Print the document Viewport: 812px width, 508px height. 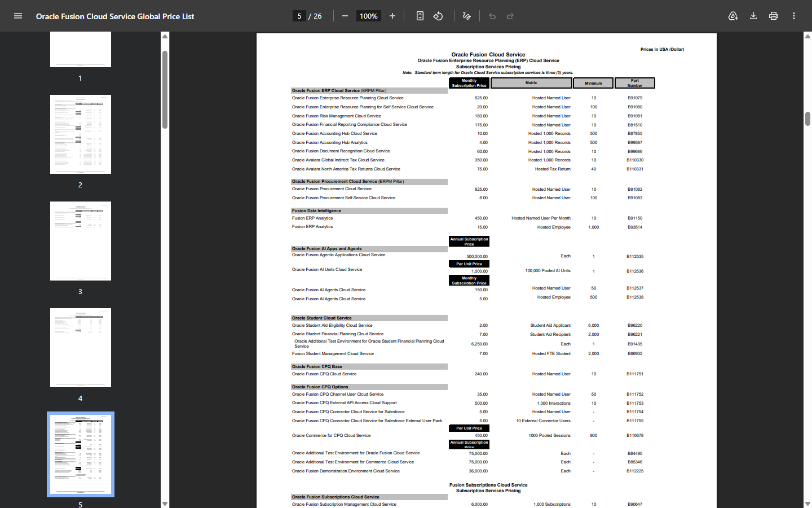click(x=774, y=16)
